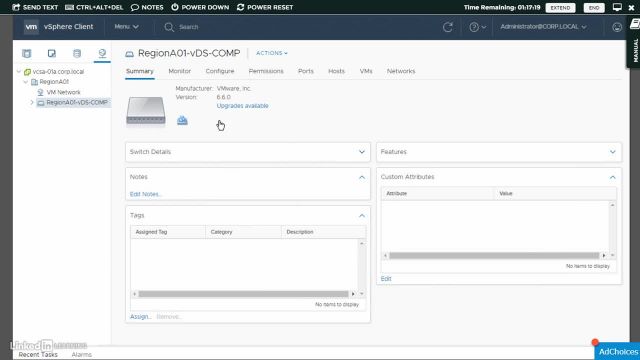
Task: Click the SEND TEXT console button
Action: tap(35, 7)
